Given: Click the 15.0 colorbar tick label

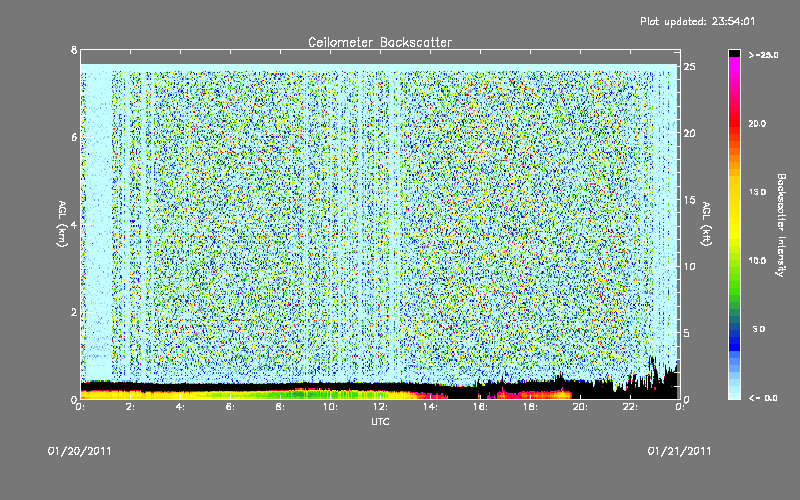Looking at the screenshot, I should (758, 192).
